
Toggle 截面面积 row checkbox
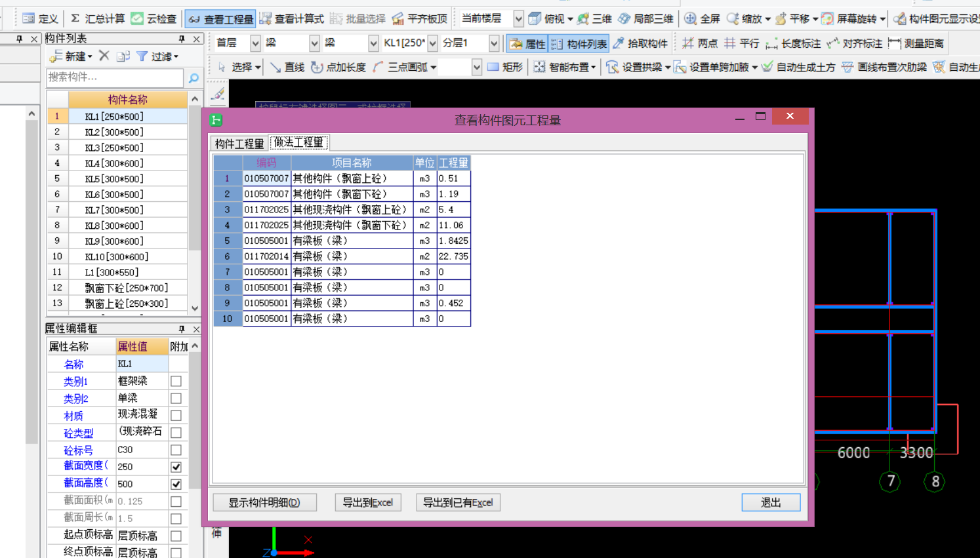[176, 501]
